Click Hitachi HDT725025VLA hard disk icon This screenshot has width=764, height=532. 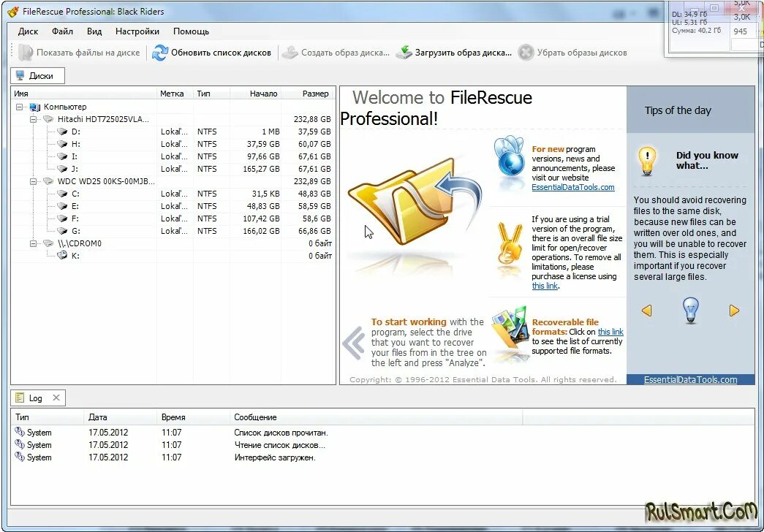tap(48, 119)
